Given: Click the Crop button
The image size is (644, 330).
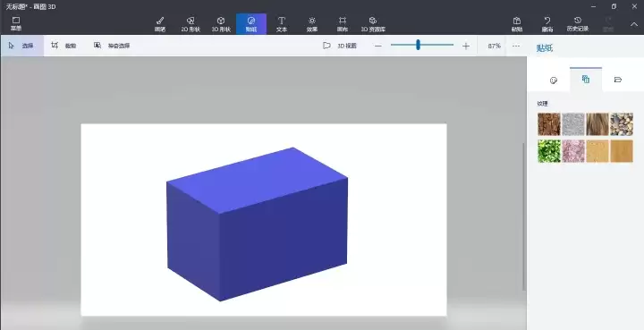Looking at the screenshot, I should [64, 46].
